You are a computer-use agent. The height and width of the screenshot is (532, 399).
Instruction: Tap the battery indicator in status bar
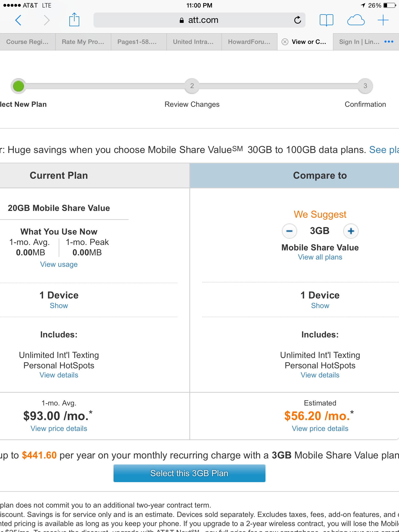click(x=390, y=5)
